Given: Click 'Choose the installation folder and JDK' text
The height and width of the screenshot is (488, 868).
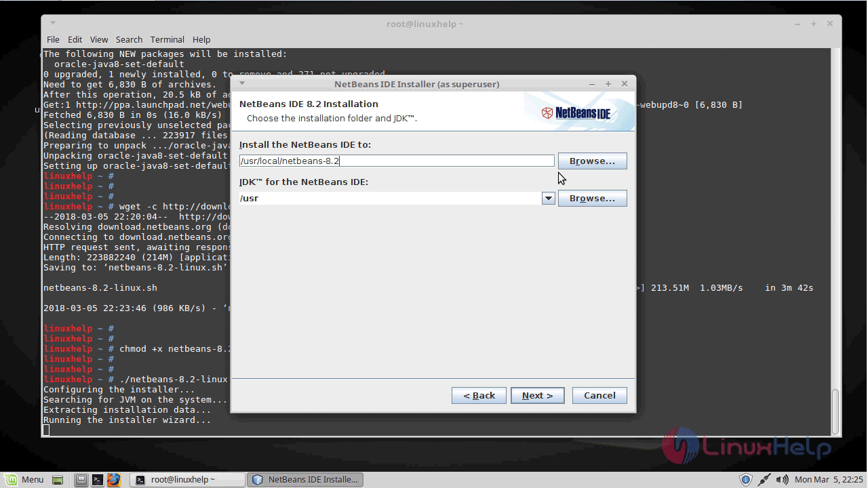Looking at the screenshot, I should point(332,118).
